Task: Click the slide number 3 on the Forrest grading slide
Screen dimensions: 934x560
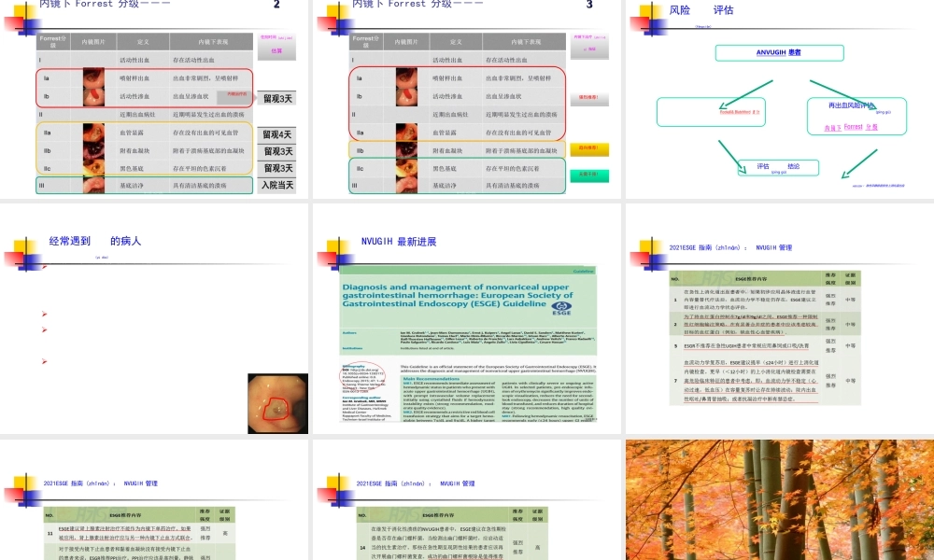Action: [x=588, y=5]
